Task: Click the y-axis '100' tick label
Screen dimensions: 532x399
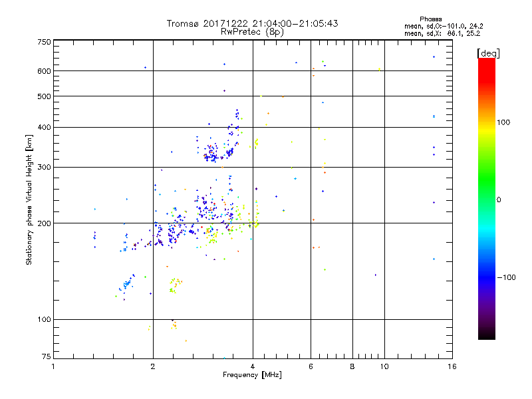Action: click(44, 320)
